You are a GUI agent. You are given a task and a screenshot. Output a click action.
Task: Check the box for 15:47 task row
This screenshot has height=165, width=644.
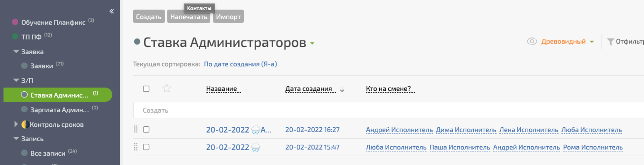146,147
